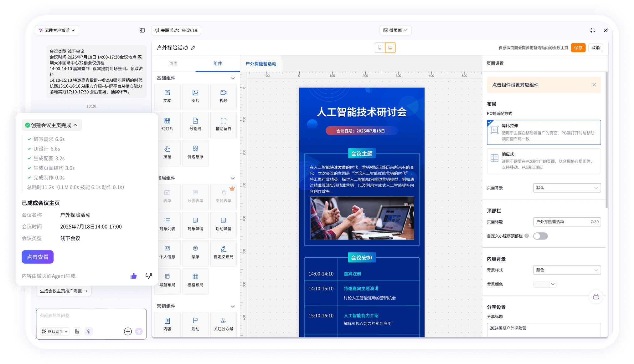Switch to mobile preview mode
Image resolution: width=634 pixels, height=364 pixels.
(380, 48)
